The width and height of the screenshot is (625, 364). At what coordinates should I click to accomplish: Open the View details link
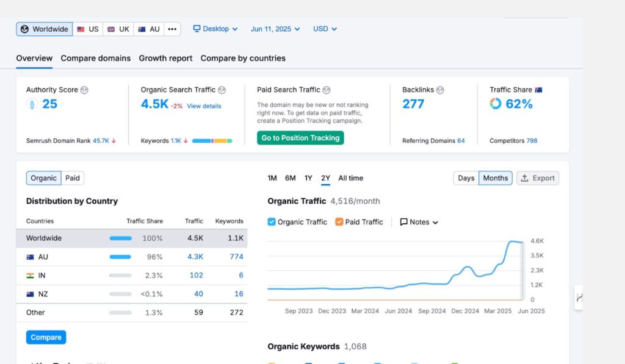pos(204,106)
